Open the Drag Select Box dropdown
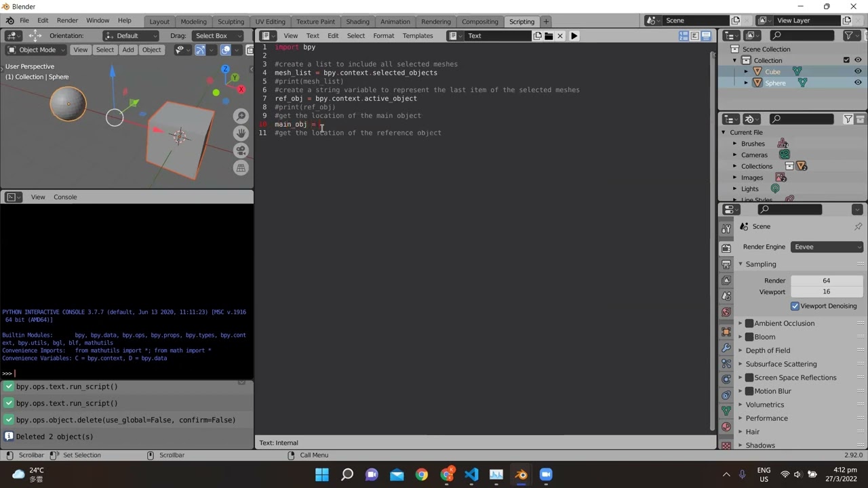The image size is (868, 488). coord(217,36)
